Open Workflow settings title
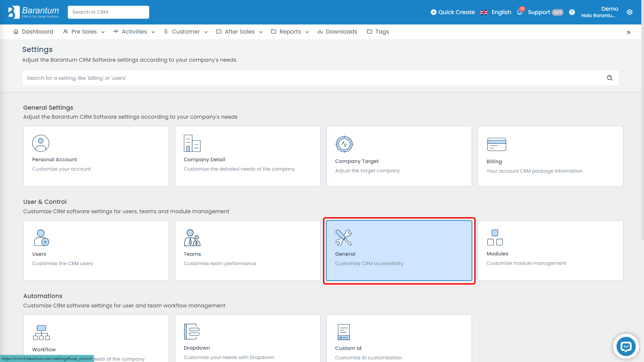644x362 pixels. point(44,350)
